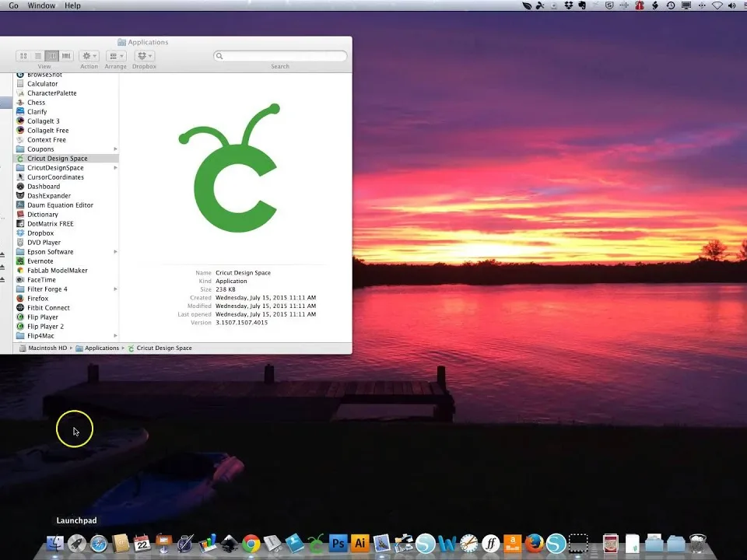The width and height of the screenshot is (747, 560).
Task: Open the Arrange dropdown in the toolbar
Action: click(115, 55)
